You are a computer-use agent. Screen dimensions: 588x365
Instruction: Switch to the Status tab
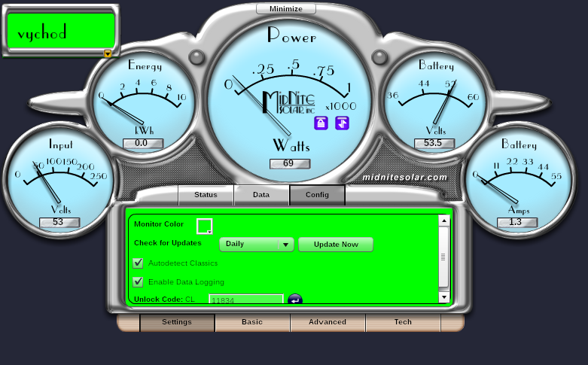tap(206, 195)
